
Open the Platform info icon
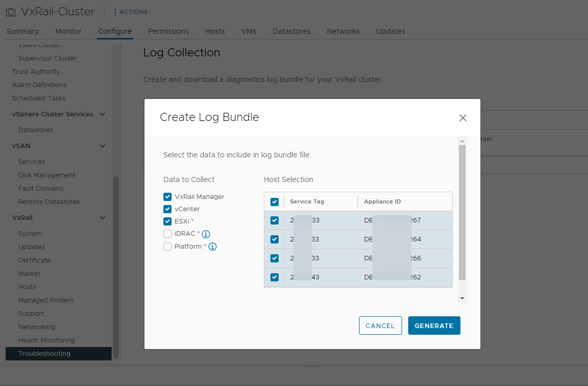tap(213, 247)
